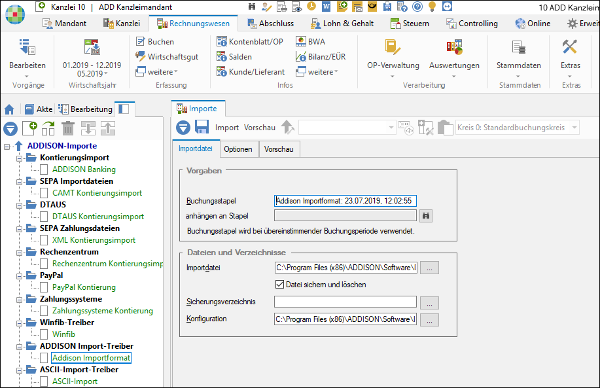Click Buchen in the Erfassung group
The height and width of the screenshot is (388, 600).
(155, 42)
